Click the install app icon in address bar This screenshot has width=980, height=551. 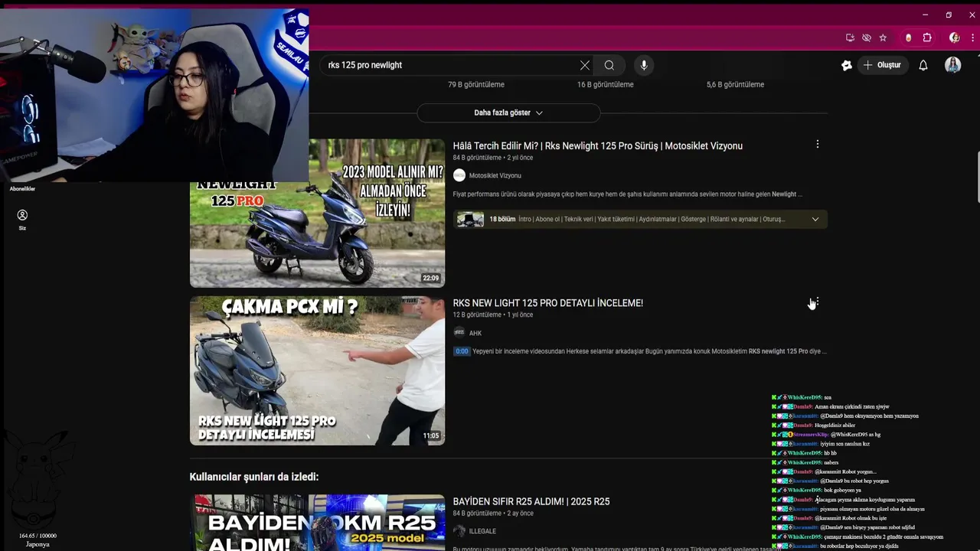pos(851,37)
